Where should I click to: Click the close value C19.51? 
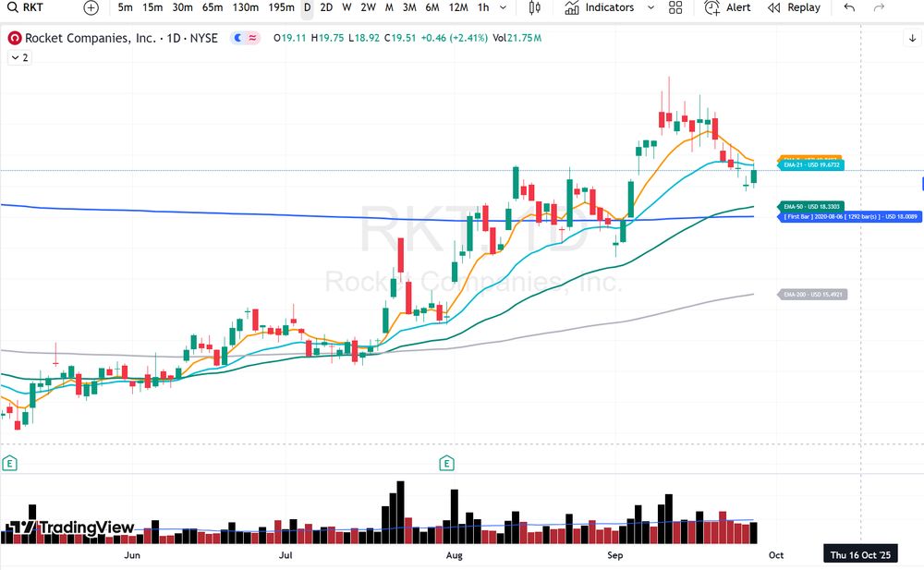(400, 38)
